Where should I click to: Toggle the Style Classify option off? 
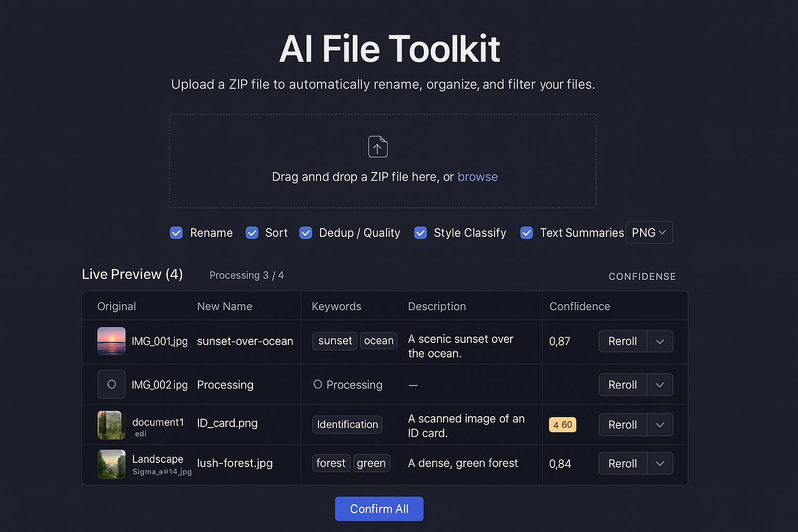pos(420,233)
